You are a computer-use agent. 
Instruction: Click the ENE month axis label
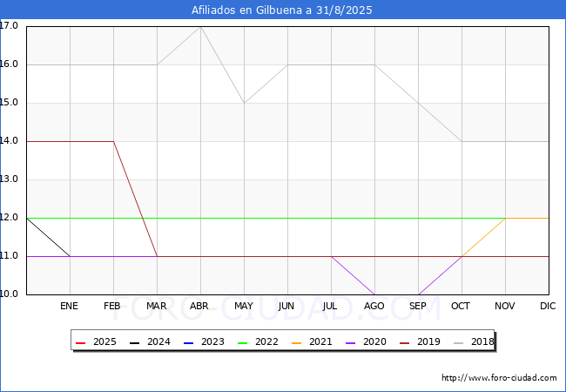(69, 306)
